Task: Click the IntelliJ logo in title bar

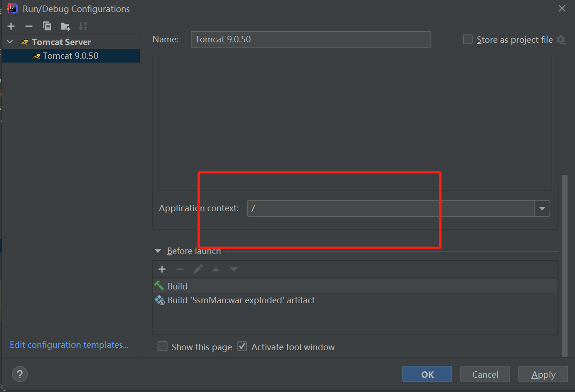Action: pyautogui.click(x=12, y=8)
